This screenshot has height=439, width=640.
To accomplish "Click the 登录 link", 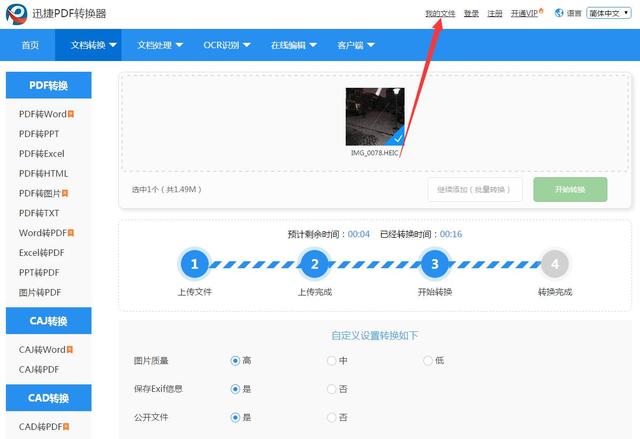I will point(471,13).
